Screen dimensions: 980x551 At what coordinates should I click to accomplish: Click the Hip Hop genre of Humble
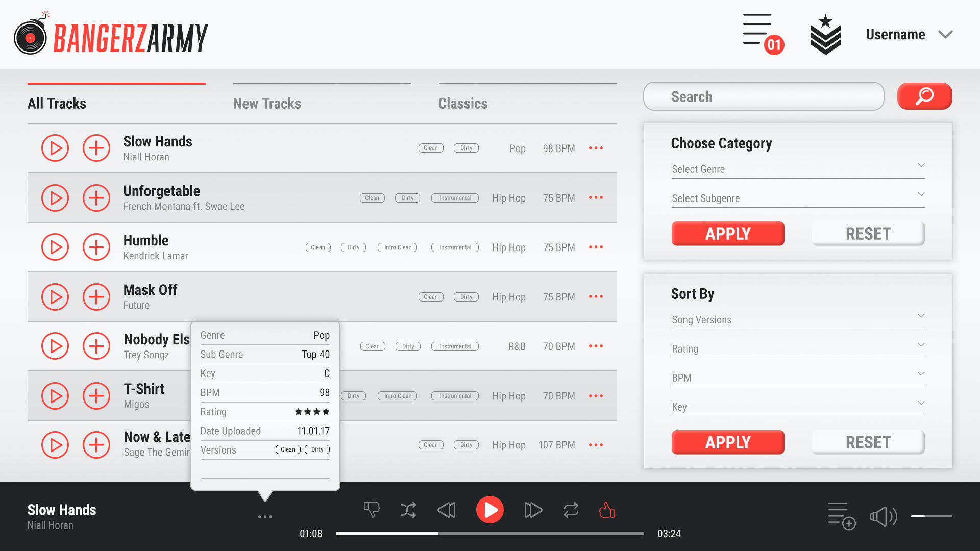509,247
